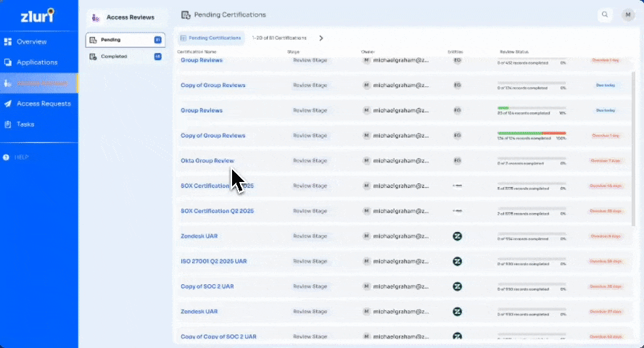Click the Overview dashboard icon
This screenshot has width=644, height=348.
click(8, 41)
